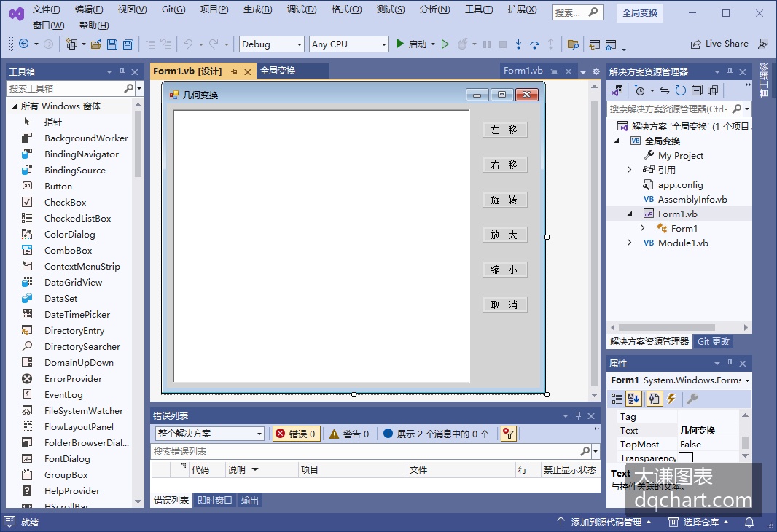Toggle the Errors 0 filter button
Viewport: 777px width, 532px height.
click(296, 434)
